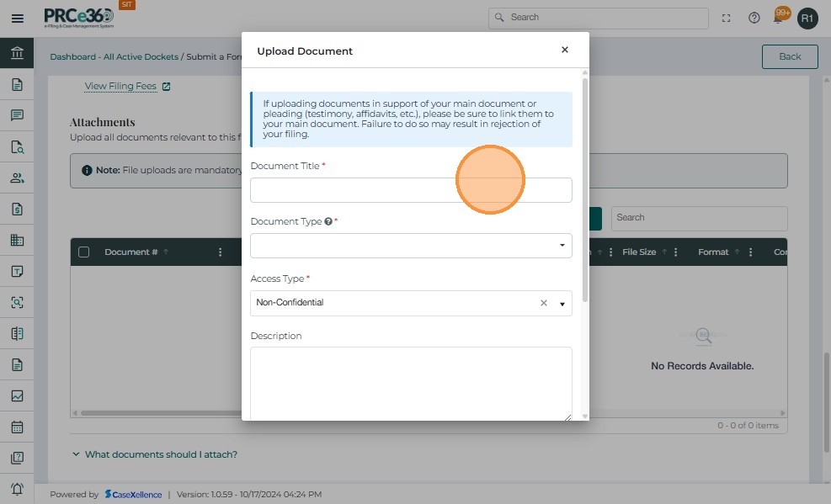This screenshot has width=831, height=504.
Task: Toggle fullscreen mode icon
Action: [x=727, y=18]
